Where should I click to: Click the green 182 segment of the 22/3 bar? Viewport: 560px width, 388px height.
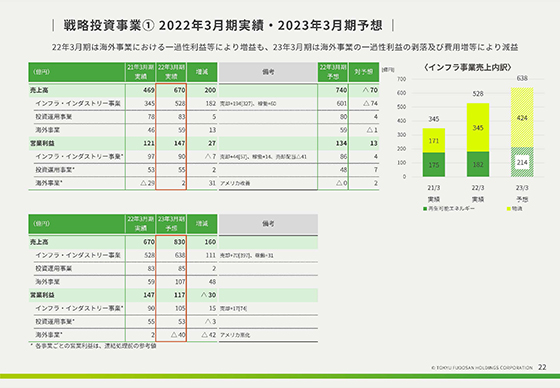478,164
